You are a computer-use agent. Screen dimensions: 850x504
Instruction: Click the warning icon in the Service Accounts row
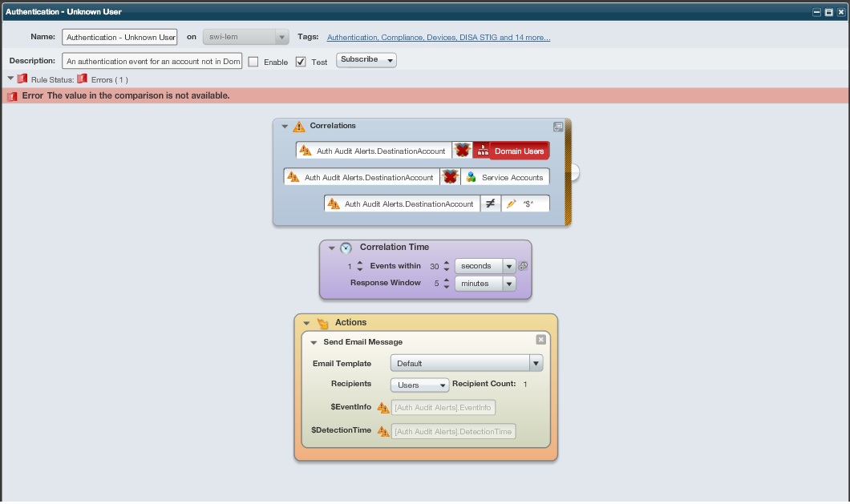pyautogui.click(x=293, y=176)
